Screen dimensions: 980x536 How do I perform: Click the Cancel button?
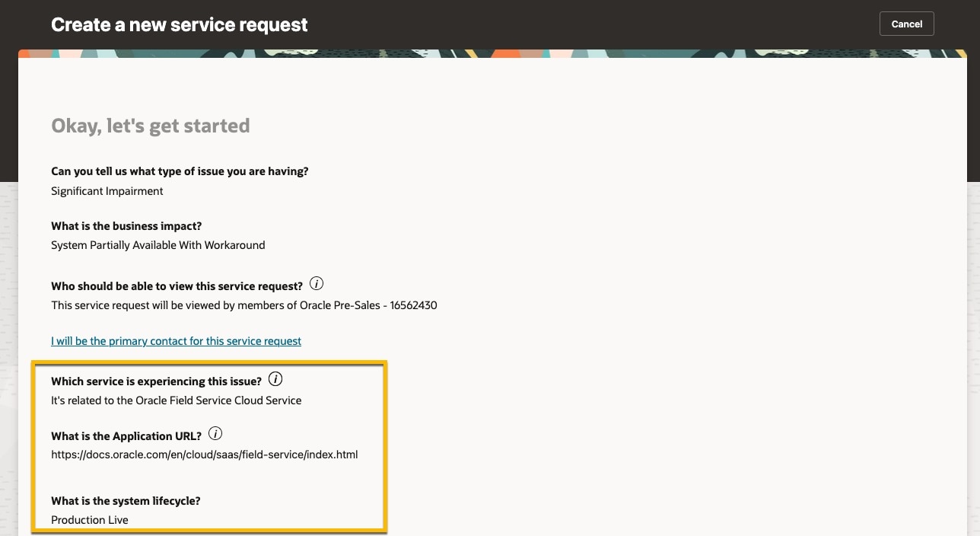pyautogui.click(x=906, y=24)
